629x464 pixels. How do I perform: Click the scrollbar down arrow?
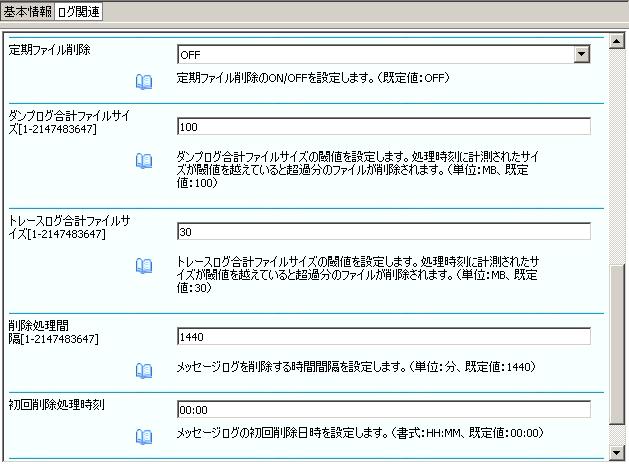pyautogui.click(x=616, y=453)
